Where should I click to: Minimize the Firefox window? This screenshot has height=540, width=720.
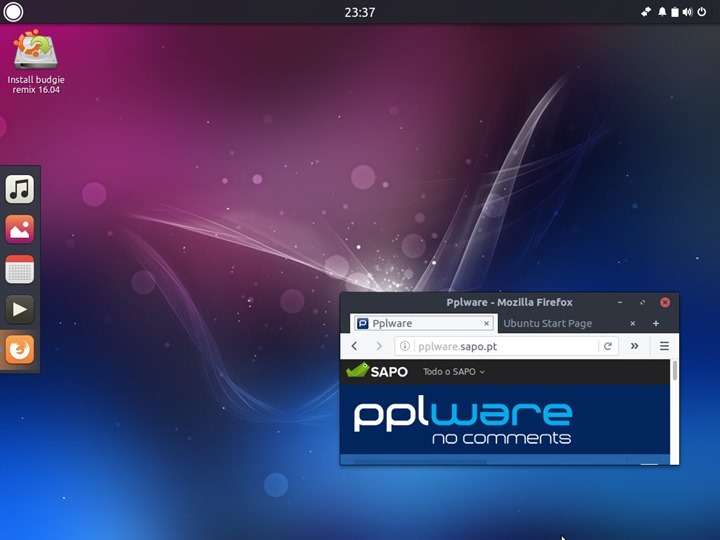(x=620, y=302)
